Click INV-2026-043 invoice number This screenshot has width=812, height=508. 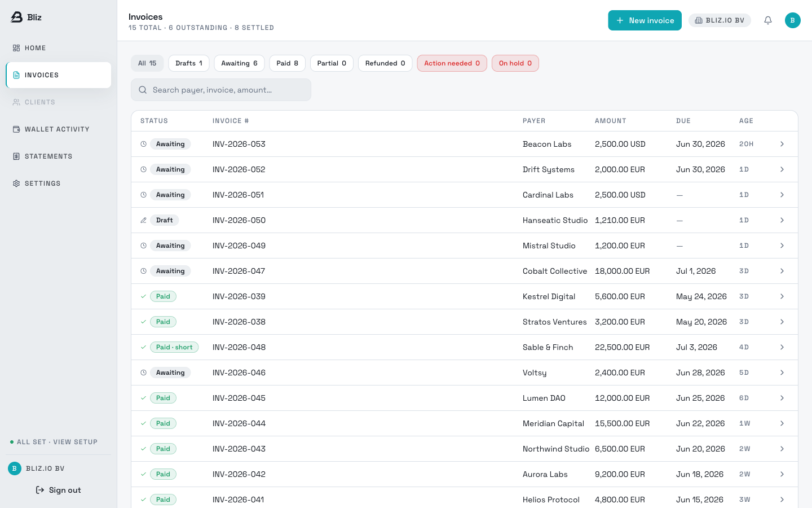[239, 449]
